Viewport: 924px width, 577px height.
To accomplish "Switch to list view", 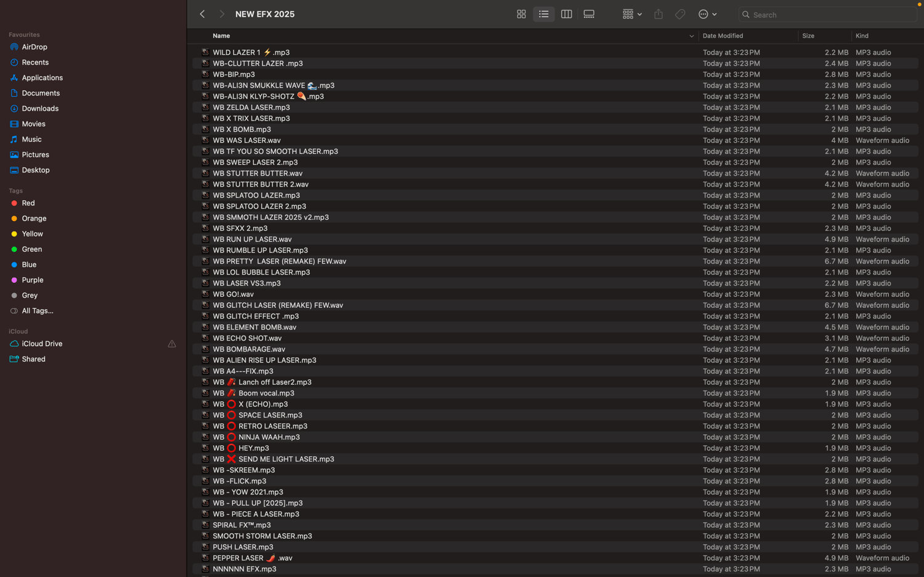I will pyautogui.click(x=543, y=14).
